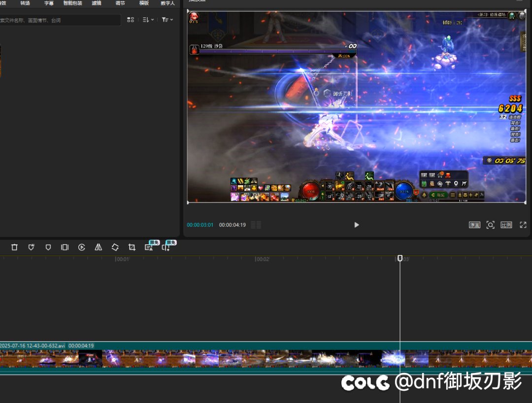Open the 智能包装 tab
532x403 pixels.
pyautogui.click(x=72, y=3)
